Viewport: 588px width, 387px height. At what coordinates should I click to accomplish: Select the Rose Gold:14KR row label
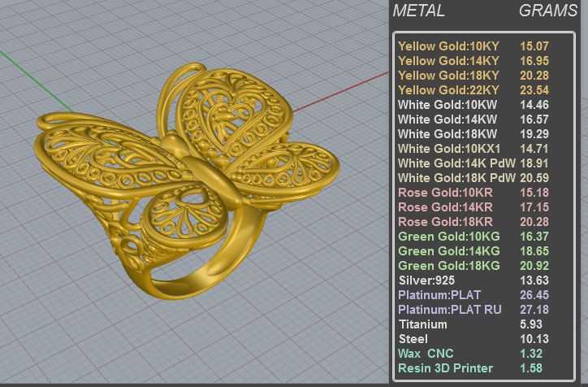445,207
